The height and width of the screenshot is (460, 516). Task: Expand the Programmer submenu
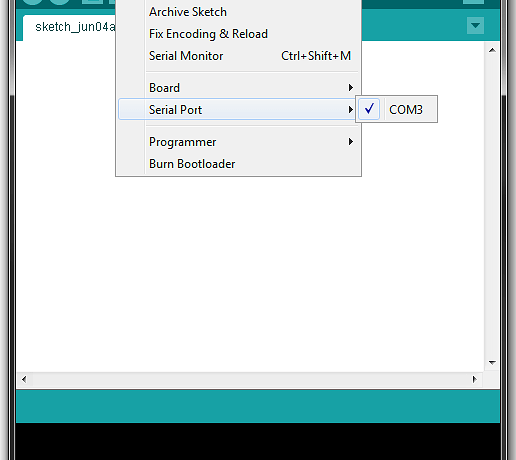pyautogui.click(x=238, y=142)
